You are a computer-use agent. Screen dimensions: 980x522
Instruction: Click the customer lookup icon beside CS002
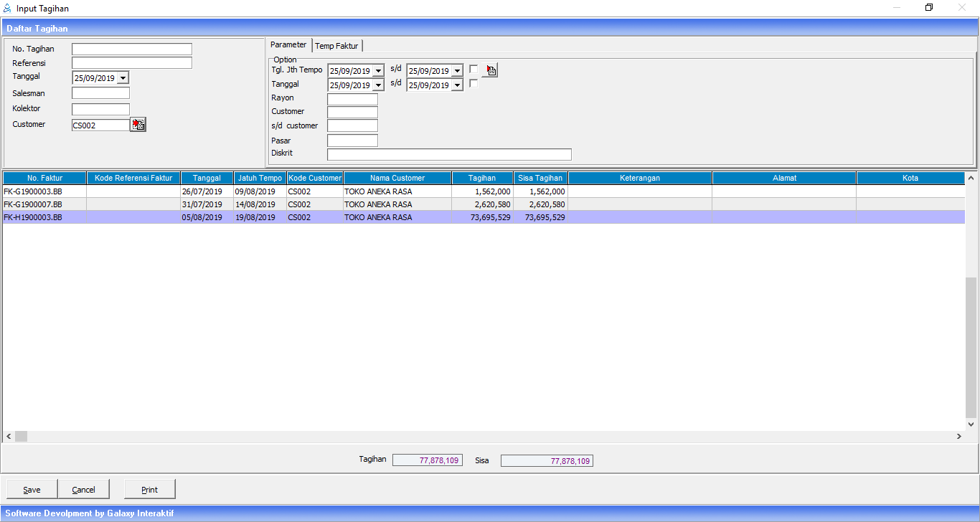coord(138,125)
